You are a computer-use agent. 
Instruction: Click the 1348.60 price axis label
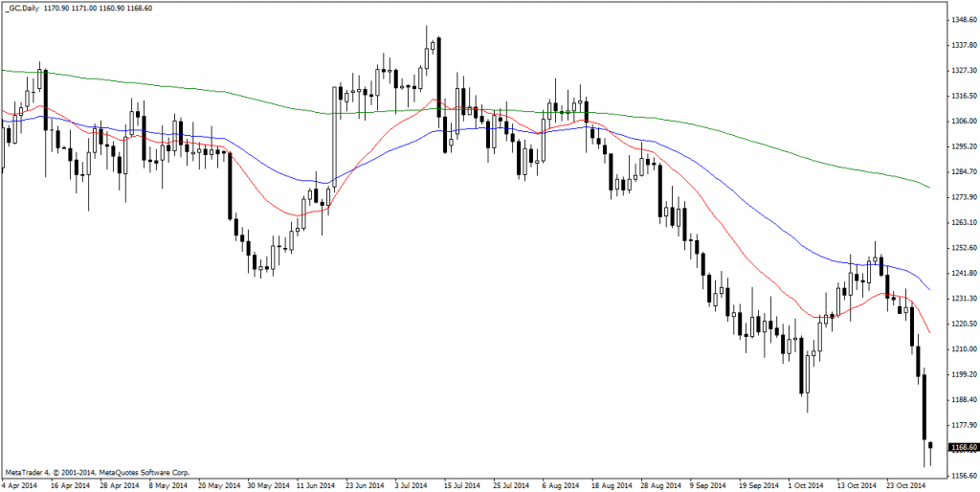point(962,20)
